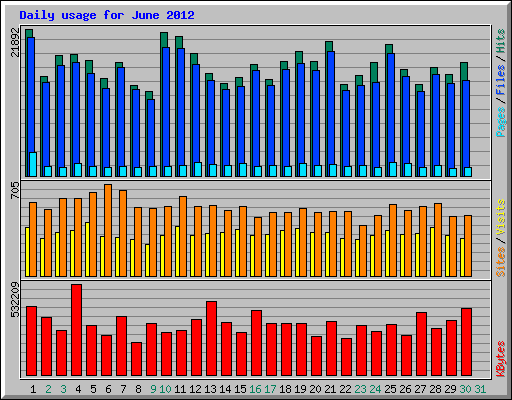This screenshot has width=512, height=400.
Task: Click day 4 on the x-axis
Action: pos(78,389)
